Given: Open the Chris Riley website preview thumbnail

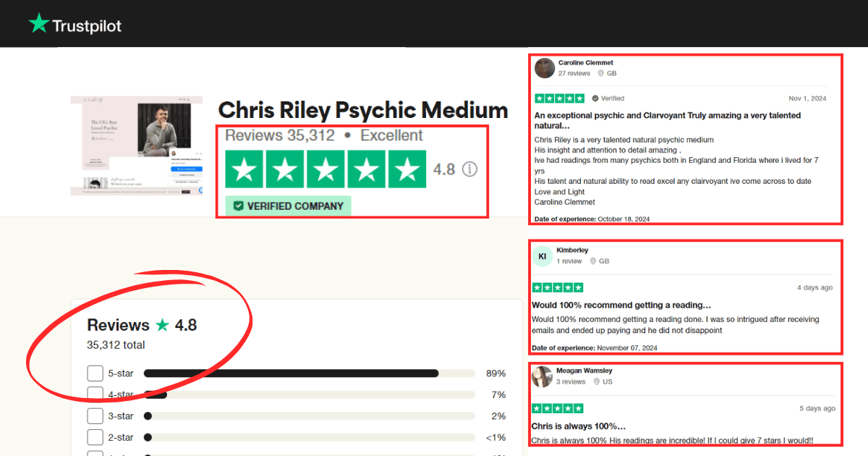Looking at the screenshot, I should click(x=137, y=145).
